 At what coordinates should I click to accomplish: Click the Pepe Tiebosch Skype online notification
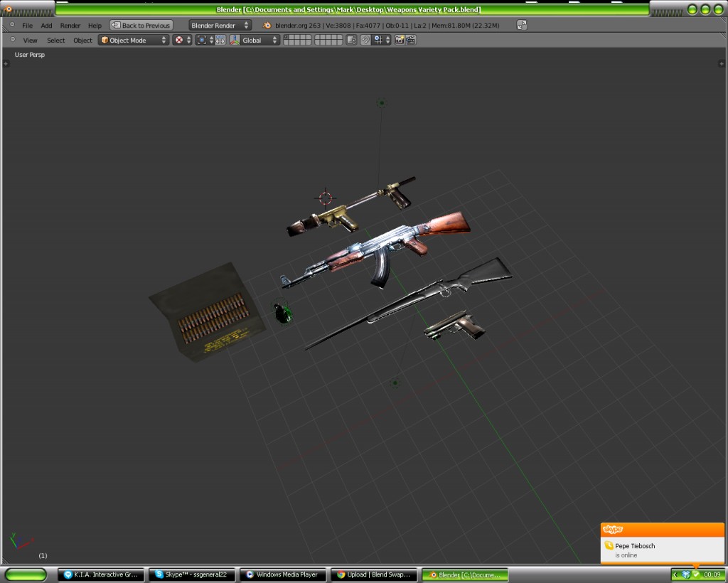pyautogui.click(x=661, y=547)
